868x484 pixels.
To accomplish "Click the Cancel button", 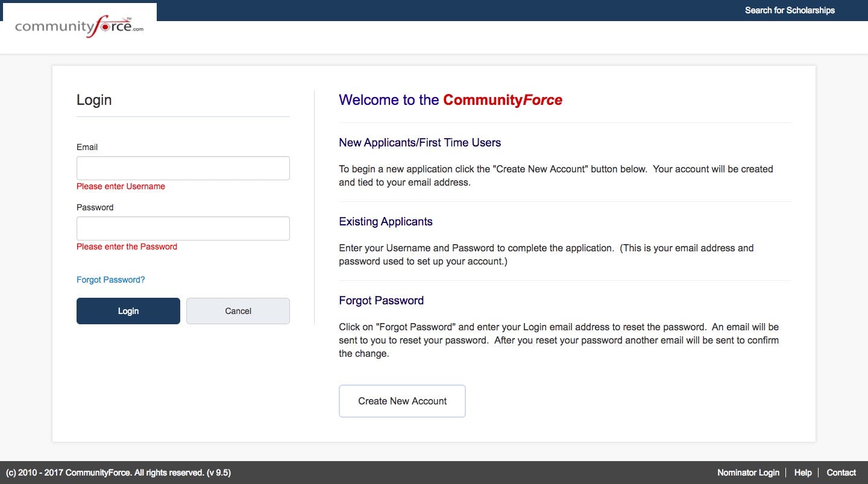I will 238,311.
